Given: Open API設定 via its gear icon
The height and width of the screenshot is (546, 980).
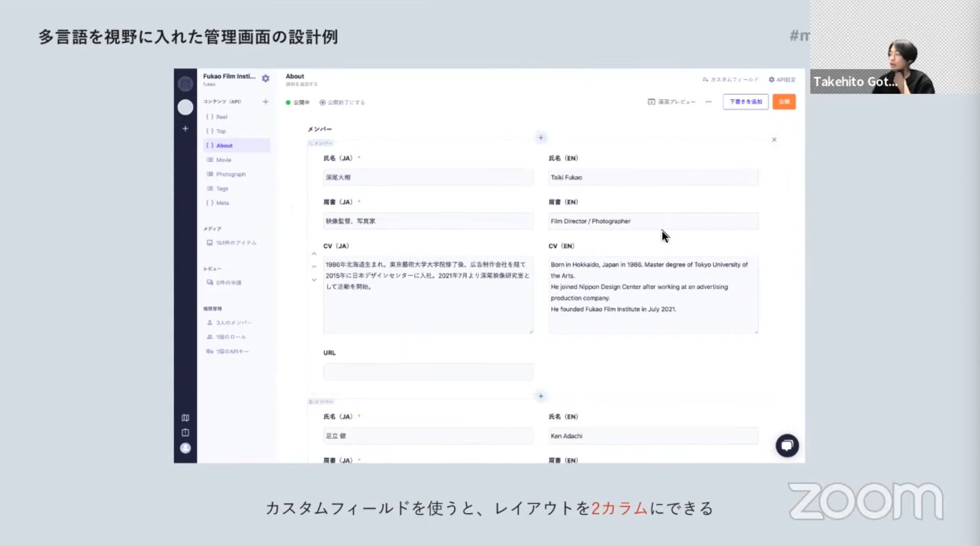Looking at the screenshot, I should pos(771,80).
